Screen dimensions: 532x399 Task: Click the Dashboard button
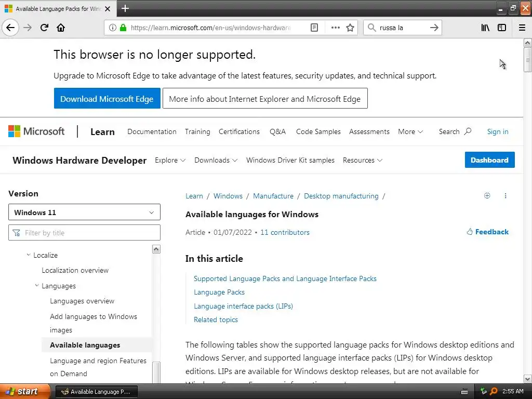(489, 160)
